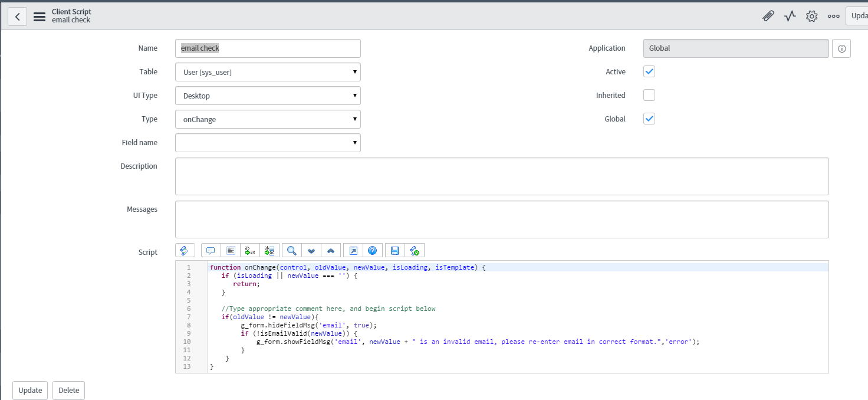Open the UI Type dropdown
The width and height of the screenshot is (868, 400).
(268, 96)
